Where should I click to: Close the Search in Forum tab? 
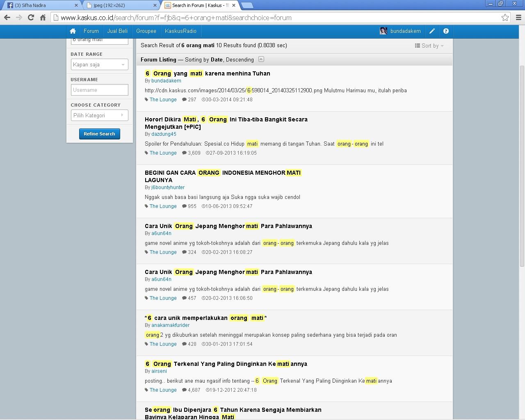point(234,5)
